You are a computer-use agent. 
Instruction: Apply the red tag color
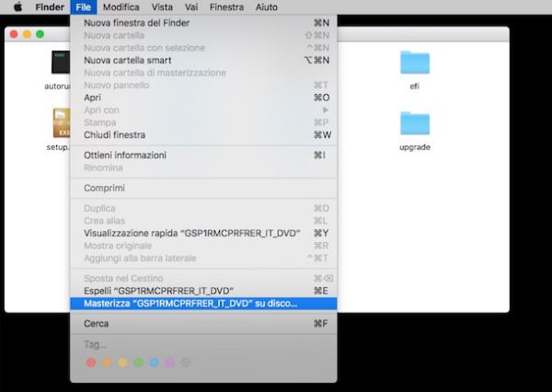pos(90,363)
